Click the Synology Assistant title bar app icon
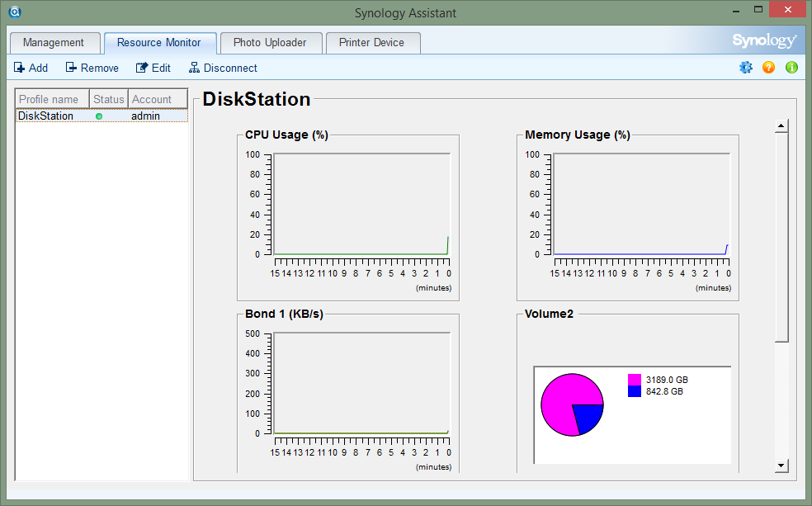 pyautogui.click(x=15, y=12)
